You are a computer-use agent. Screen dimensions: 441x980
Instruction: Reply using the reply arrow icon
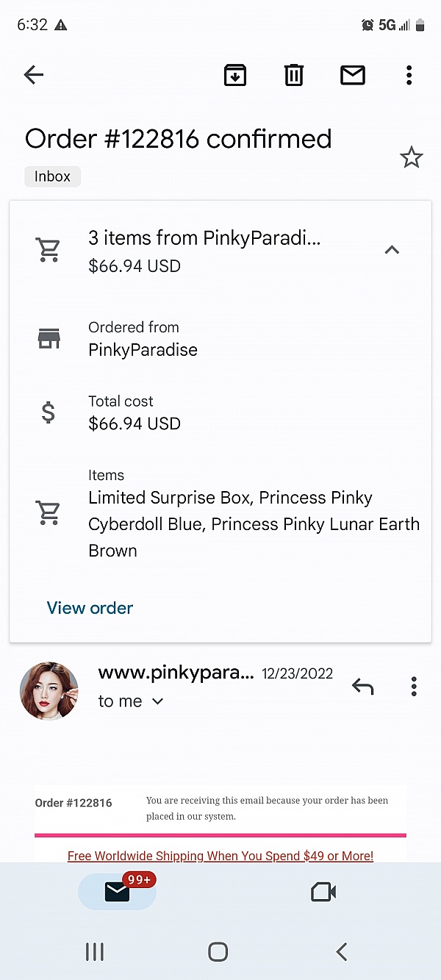362,687
